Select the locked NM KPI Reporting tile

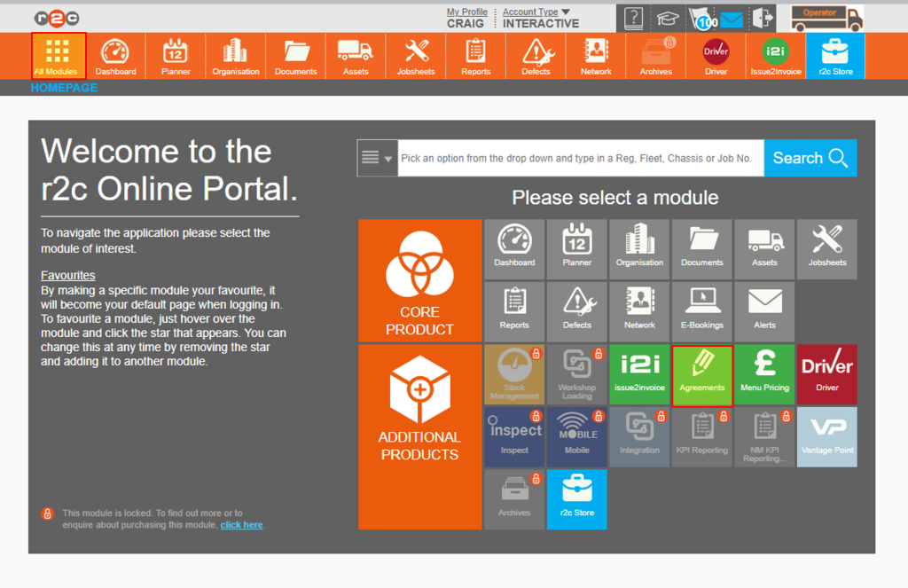point(764,437)
